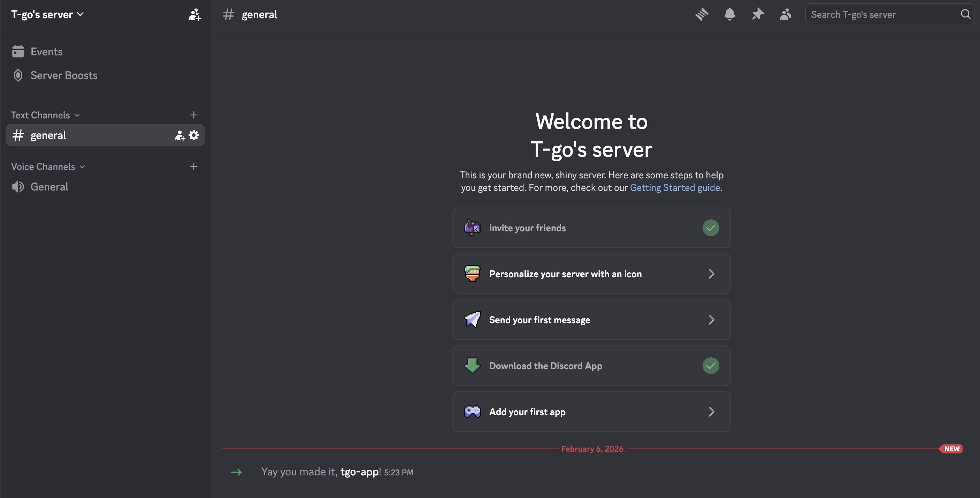Join the General voice channel
The image size is (980, 498).
(x=49, y=187)
